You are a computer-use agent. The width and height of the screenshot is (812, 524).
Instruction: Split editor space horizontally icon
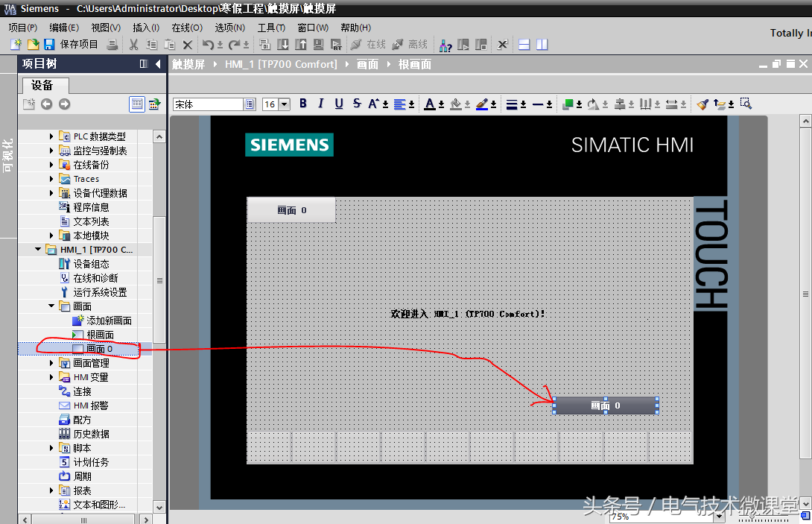click(x=524, y=45)
